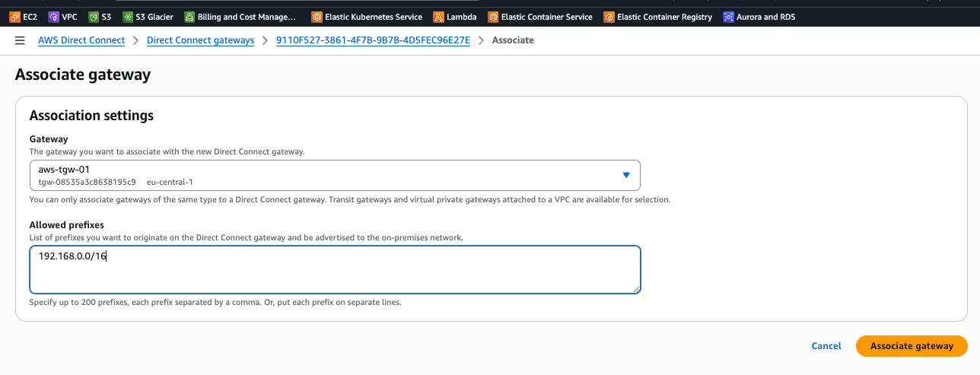Open Elastic Container Service icon shortcut
The height and width of the screenshot is (375, 980).
pos(493,17)
